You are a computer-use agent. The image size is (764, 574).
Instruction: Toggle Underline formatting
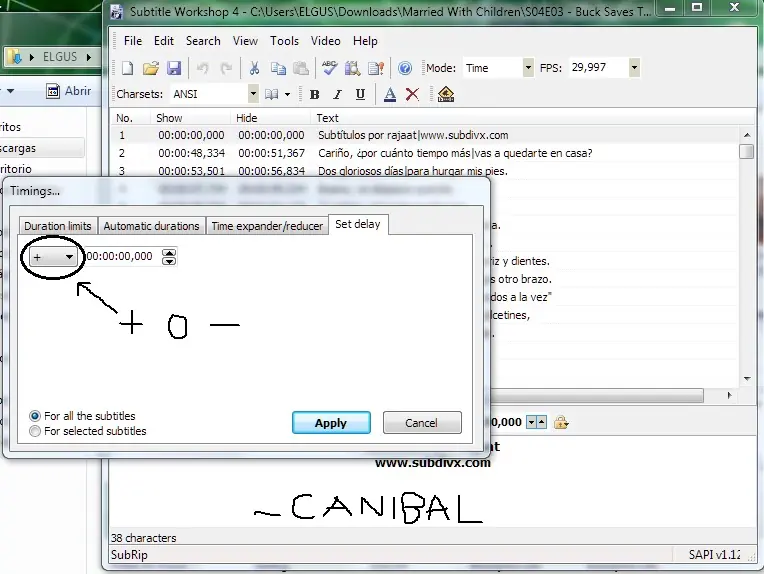tap(360, 95)
